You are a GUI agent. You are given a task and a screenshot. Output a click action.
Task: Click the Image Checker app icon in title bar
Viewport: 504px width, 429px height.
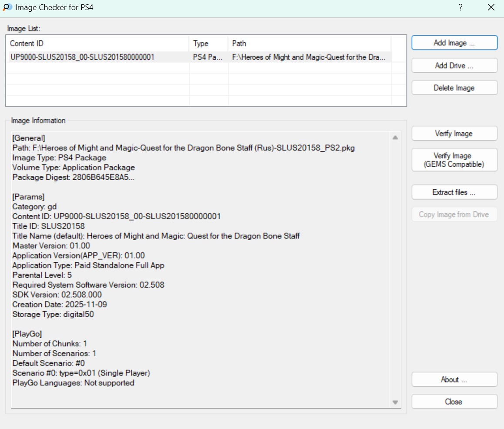(x=7, y=7)
